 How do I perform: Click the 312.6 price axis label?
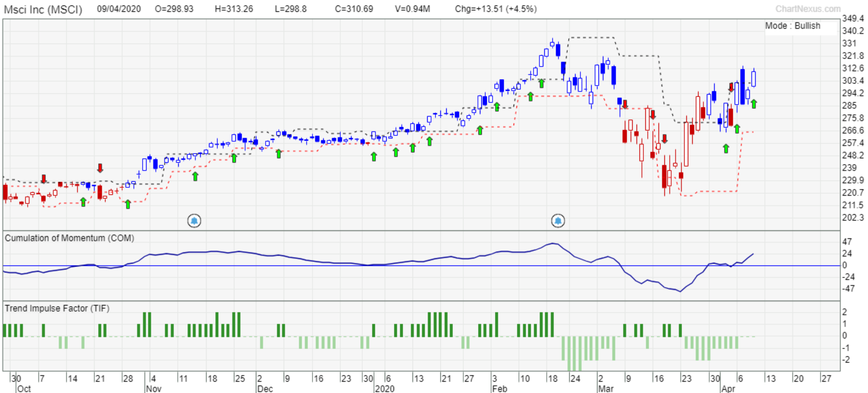[x=853, y=68]
